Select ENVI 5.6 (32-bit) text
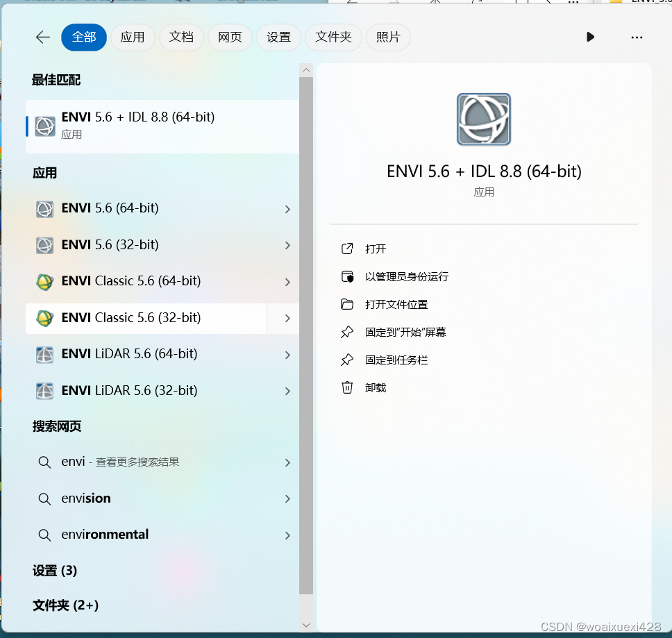The height and width of the screenshot is (638, 672). [110, 244]
